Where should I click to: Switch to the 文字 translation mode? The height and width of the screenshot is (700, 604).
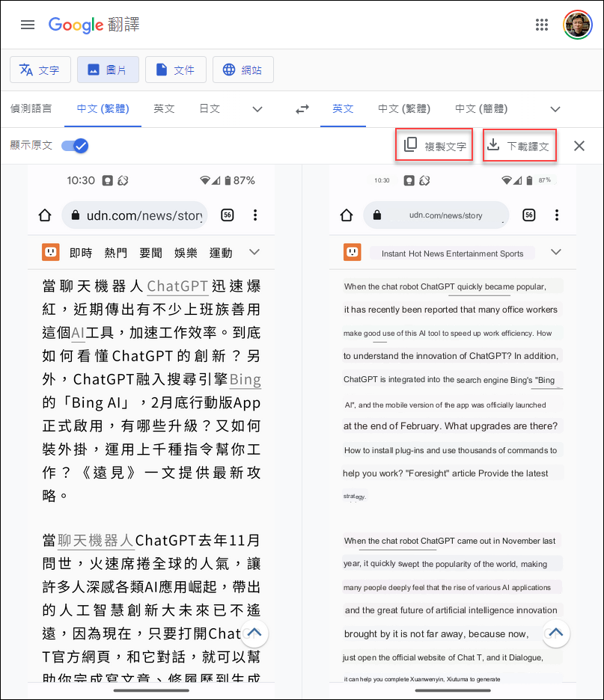click(x=40, y=70)
